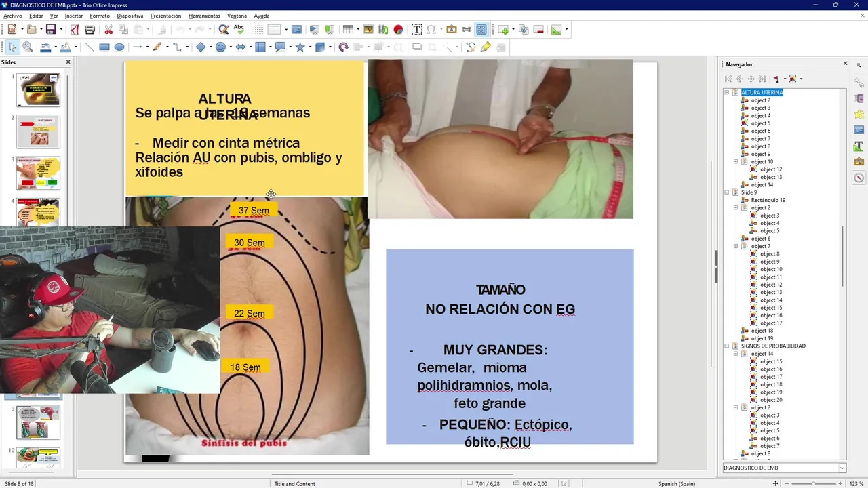Click the delete slide icon

pos(539,29)
